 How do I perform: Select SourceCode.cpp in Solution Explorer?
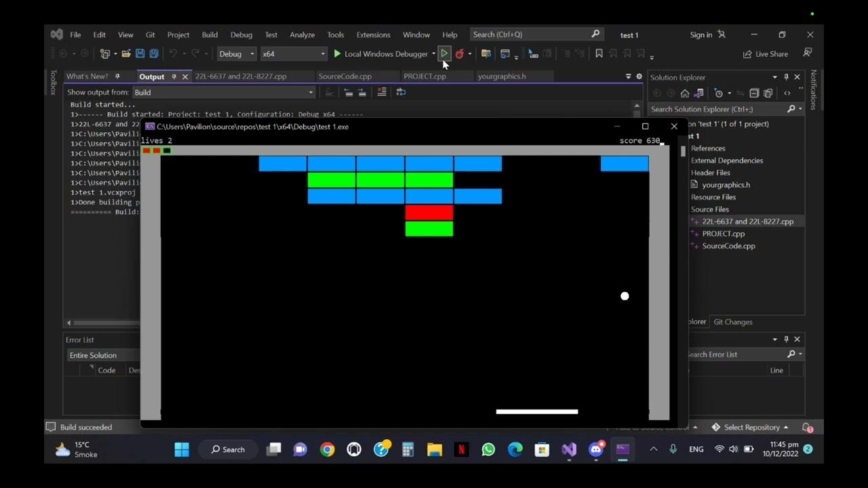tap(728, 246)
